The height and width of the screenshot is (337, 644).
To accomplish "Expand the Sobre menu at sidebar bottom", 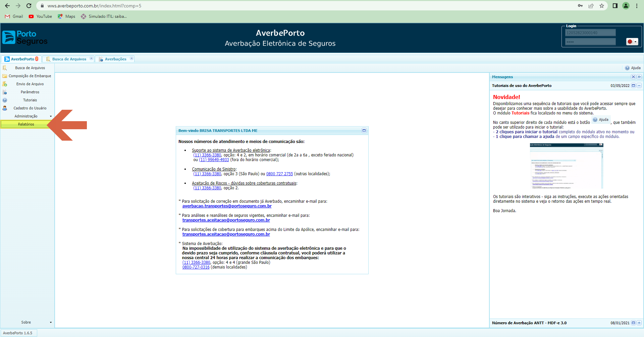I will pos(27,322).
